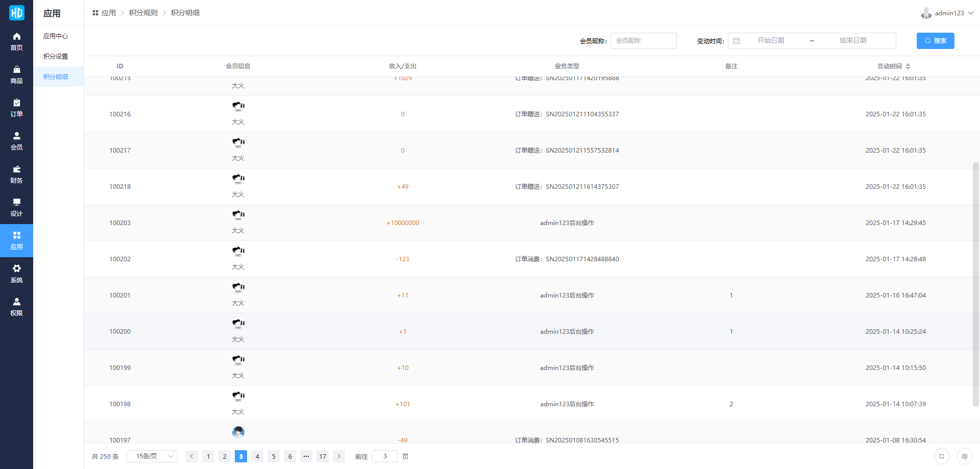The width and height of the screenshot is (980, 469).
Task: Open the 商品 products sidebar icon
Action: pos(16,75)
